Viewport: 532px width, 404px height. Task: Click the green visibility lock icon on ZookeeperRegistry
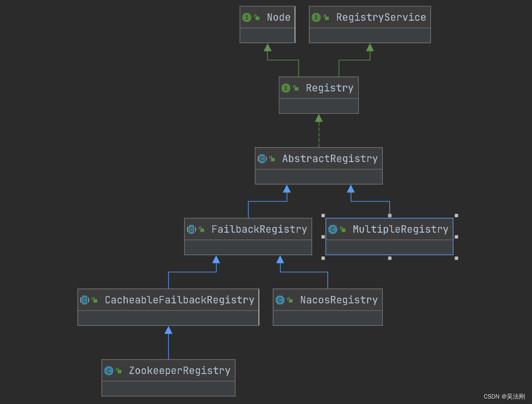point(119,371)
